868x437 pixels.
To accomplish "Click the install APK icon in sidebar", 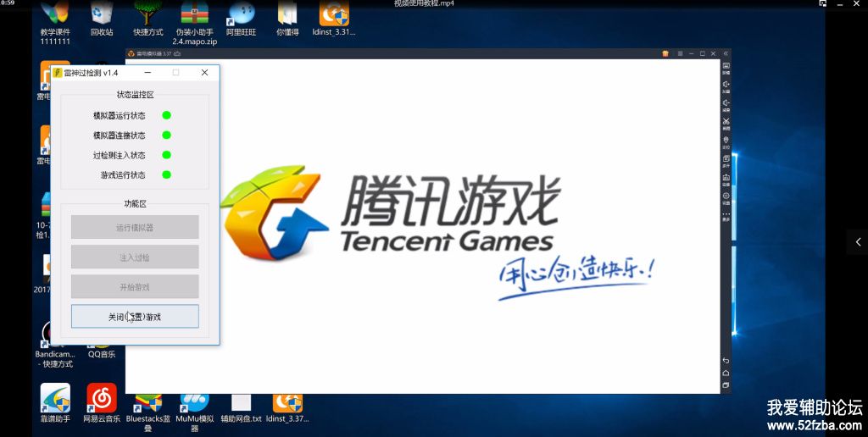I will click(x=726, y=178).
